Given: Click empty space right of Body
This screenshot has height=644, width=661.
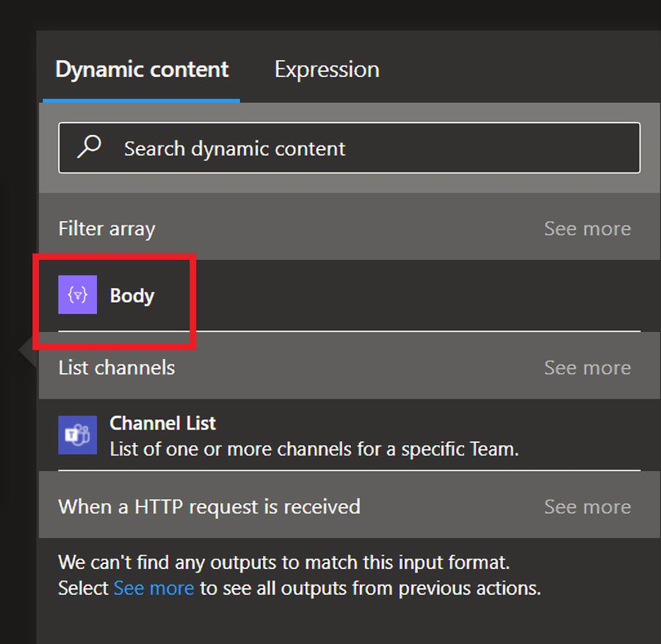Looking at the screenshot, I should 411,296.
